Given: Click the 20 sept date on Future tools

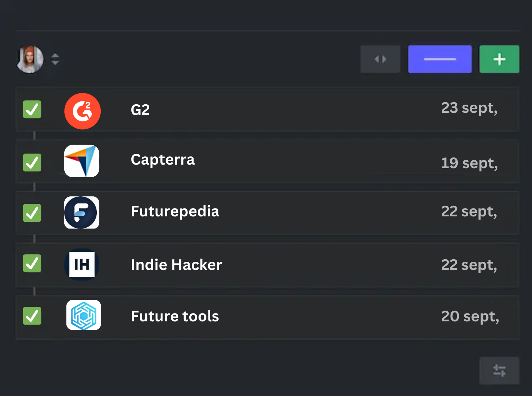Looking at the screenshot, I should [x=470, y=316].
